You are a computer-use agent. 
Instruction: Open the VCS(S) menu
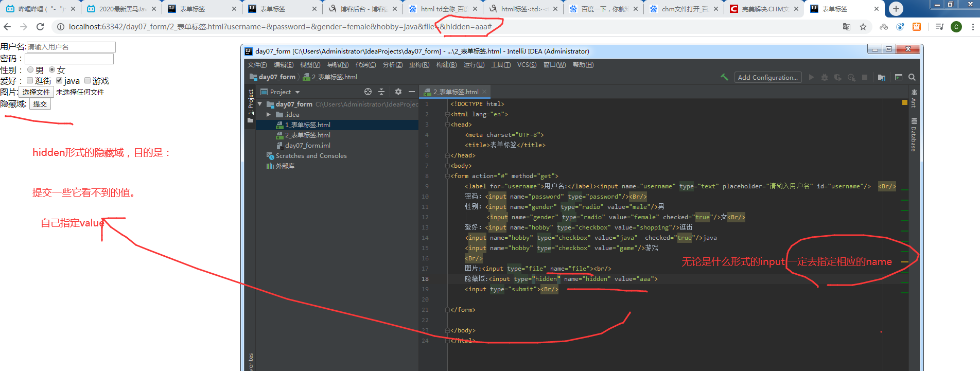pyautogui.click(x=527, y=65)
